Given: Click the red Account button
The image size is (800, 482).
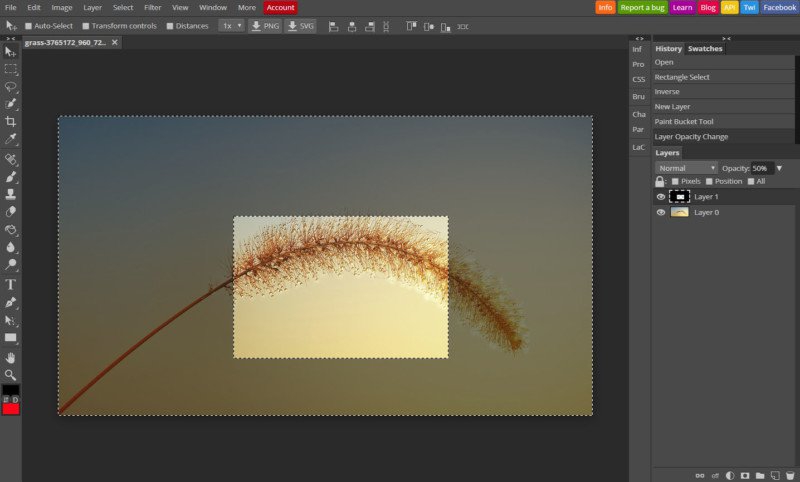Looking at the screenshot, I should [280, 7].
